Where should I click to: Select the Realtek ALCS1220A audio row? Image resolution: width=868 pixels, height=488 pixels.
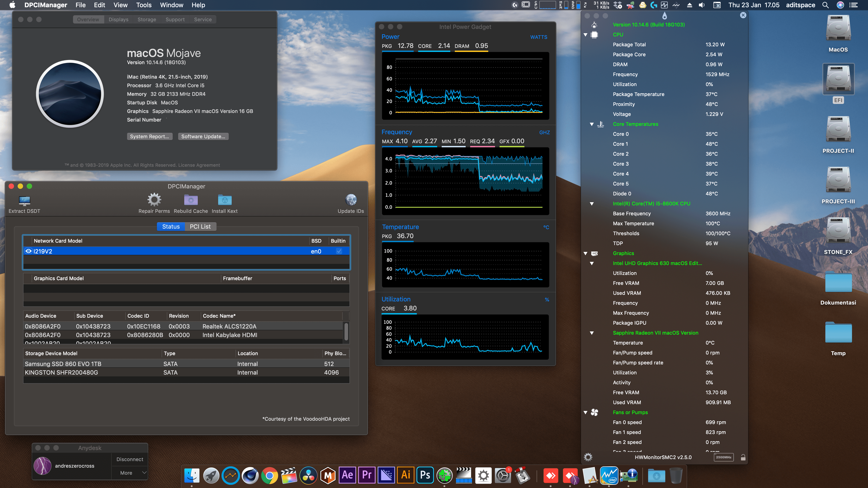tap(184, 326)
